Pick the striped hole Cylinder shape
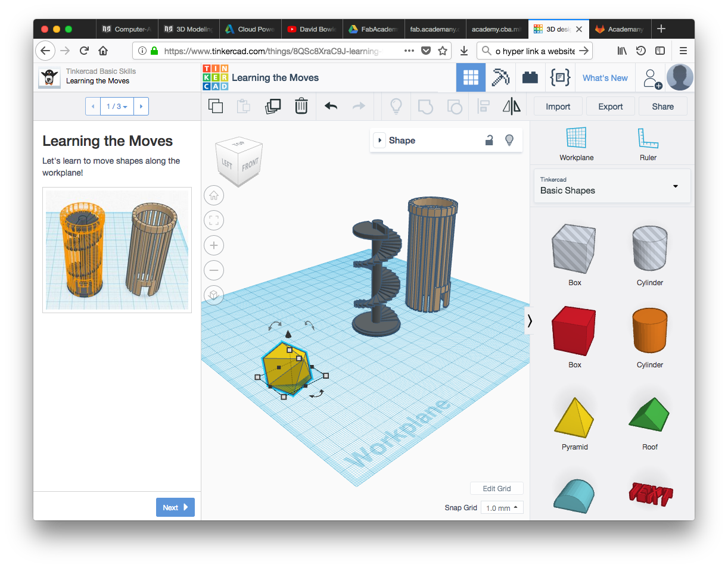The image size is (728, 568). [649, 249]
